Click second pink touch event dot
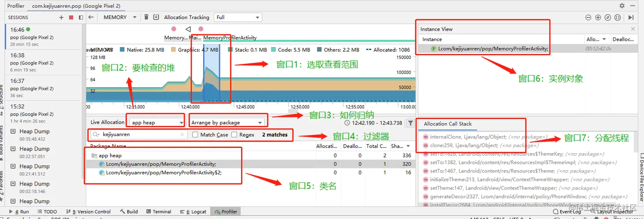 click(201, 29)
